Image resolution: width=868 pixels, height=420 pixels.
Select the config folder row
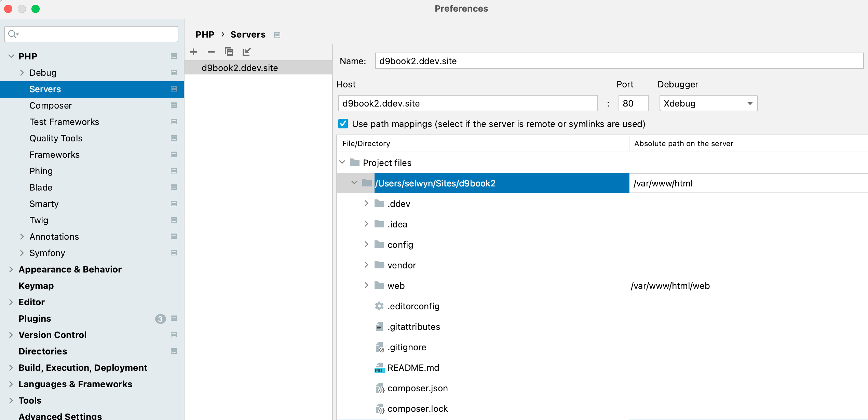[x=602, y=244]
